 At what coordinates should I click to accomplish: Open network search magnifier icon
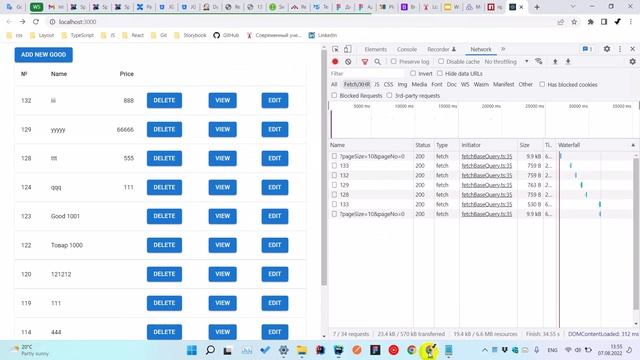(378, 62)
